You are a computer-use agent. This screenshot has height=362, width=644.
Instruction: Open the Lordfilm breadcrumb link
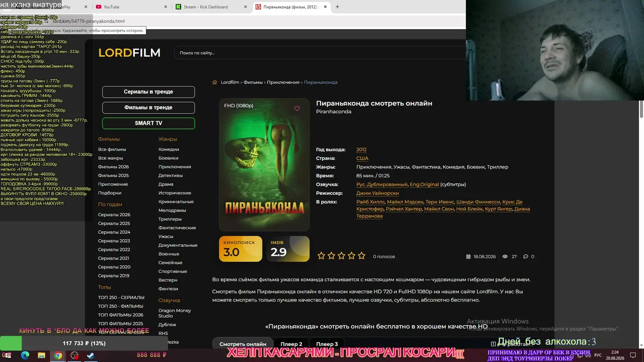230,82
